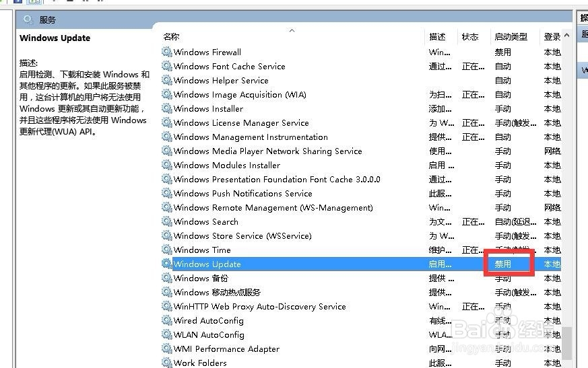Image resolution: width=588 pixels, height=368 pixels.
Task: Select the Windows Time service name
Action: (202, 250)
